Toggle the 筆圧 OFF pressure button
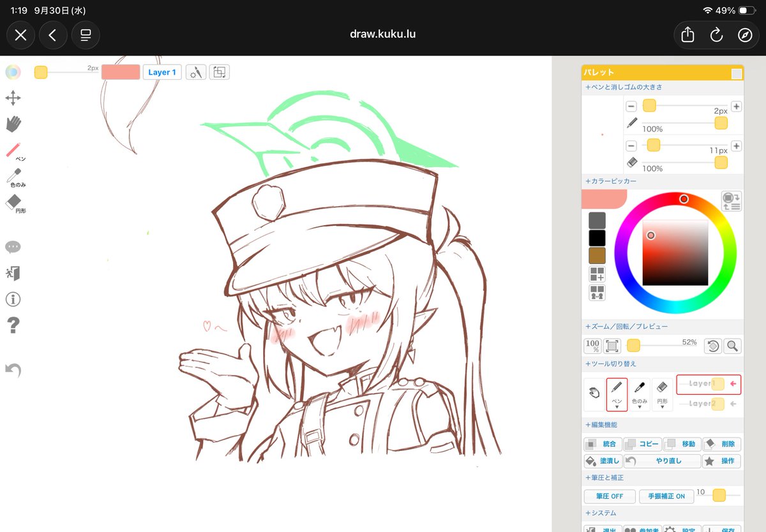This screenshot has height=532, width=766. [x=610, y=496]
